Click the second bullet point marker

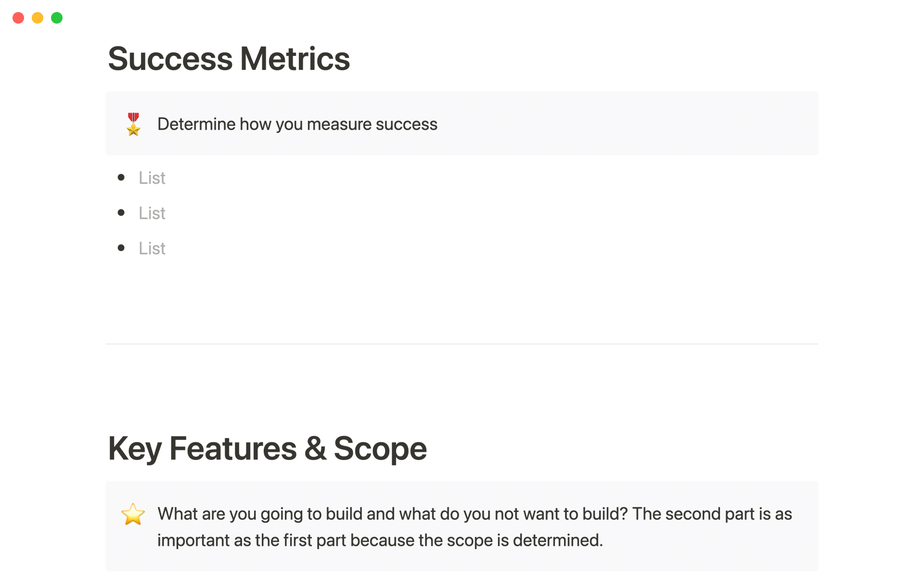tap(121, 213)
